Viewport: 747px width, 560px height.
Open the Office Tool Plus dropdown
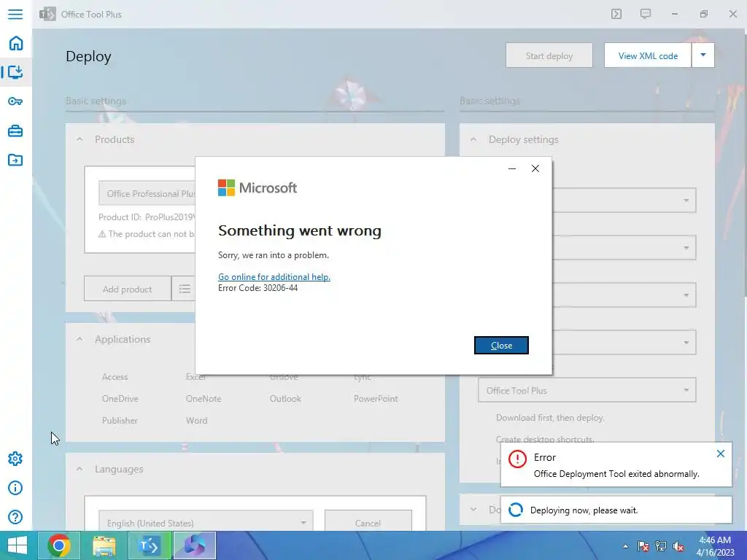587,390
